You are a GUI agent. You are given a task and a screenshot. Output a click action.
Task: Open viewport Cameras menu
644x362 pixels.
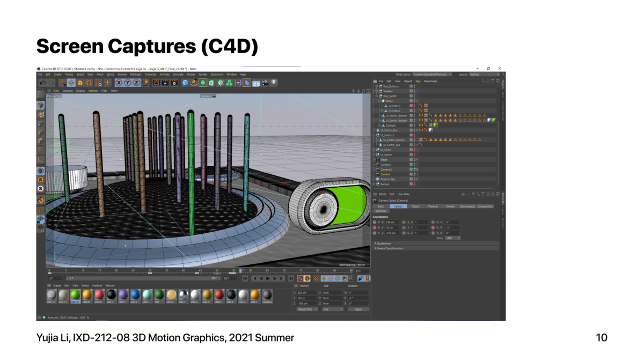(68, 91)
